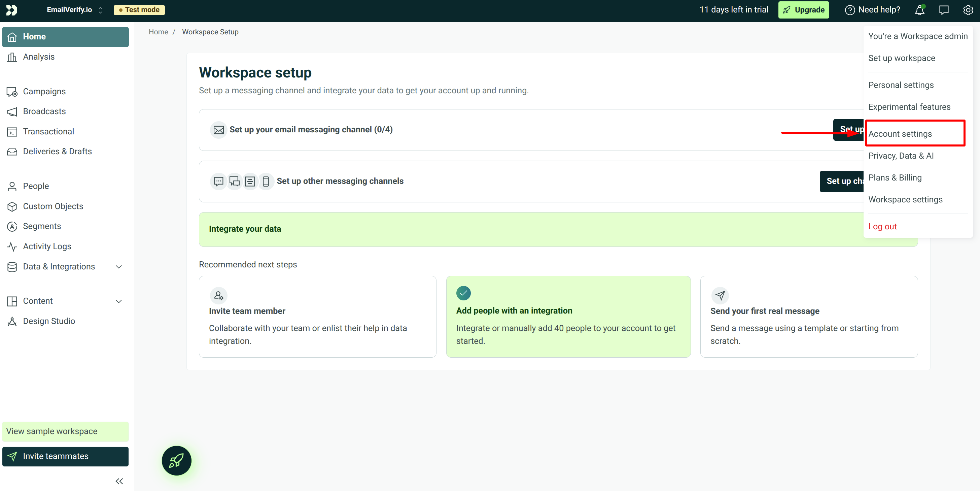
Task: Select Workspace settings menu entry
Action: (x=905, y=199)
